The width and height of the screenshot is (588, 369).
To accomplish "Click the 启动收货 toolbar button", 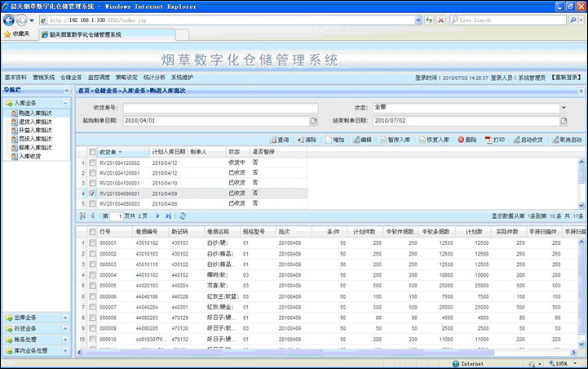I will coord(528,140).
